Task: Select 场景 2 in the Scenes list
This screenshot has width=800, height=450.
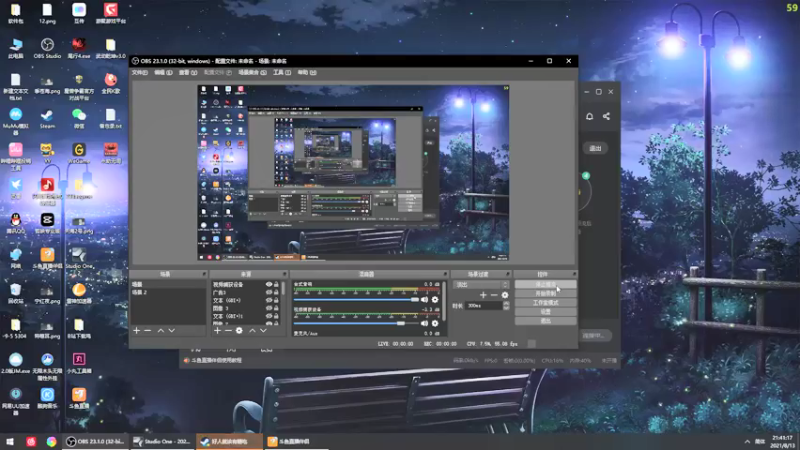Action: pos(168,292)
